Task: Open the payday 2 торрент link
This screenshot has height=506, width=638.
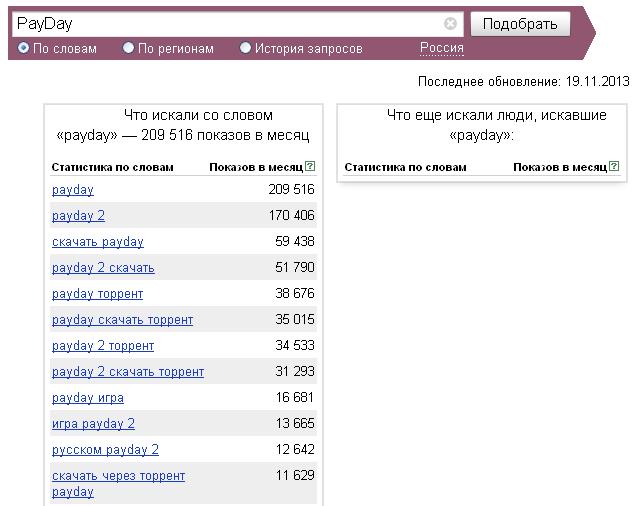Action: click(x=103, y=346)
